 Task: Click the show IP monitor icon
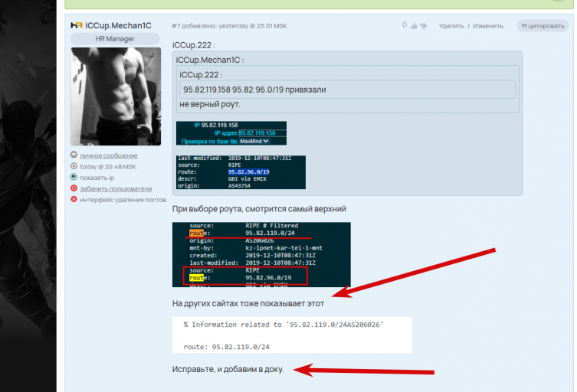pos(74,177)
